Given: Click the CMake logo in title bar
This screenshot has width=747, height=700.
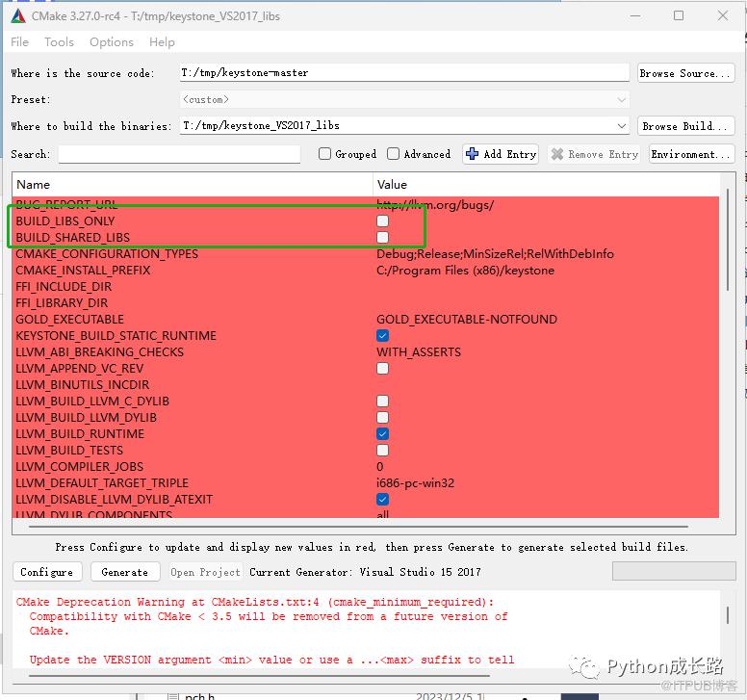Looking at the screenshot, I should pos(18,16).
